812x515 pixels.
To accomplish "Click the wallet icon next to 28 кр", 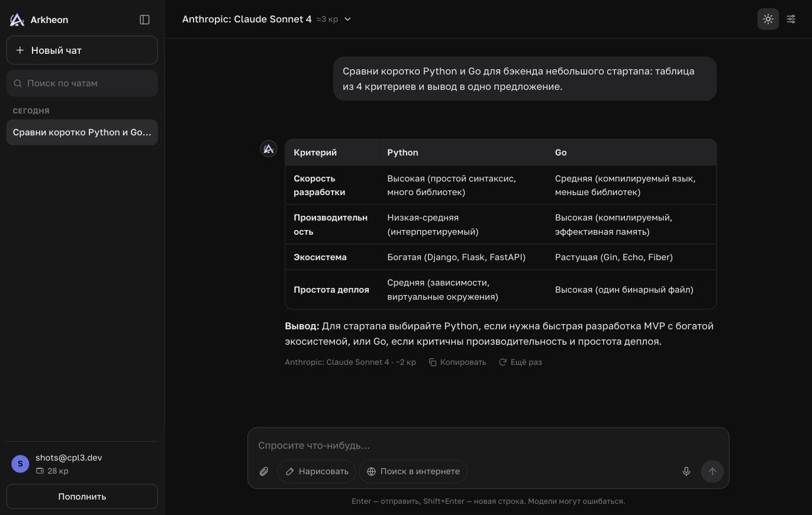I will 40,471.
